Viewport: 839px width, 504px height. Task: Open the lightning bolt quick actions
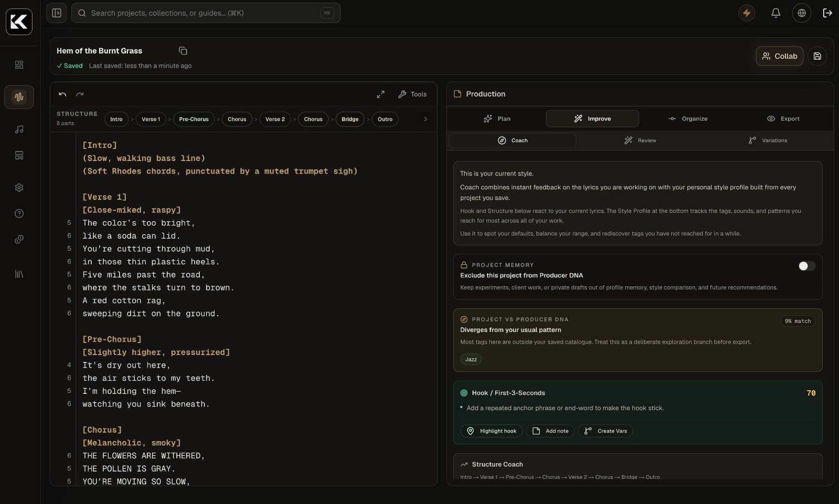pos(747,13)
